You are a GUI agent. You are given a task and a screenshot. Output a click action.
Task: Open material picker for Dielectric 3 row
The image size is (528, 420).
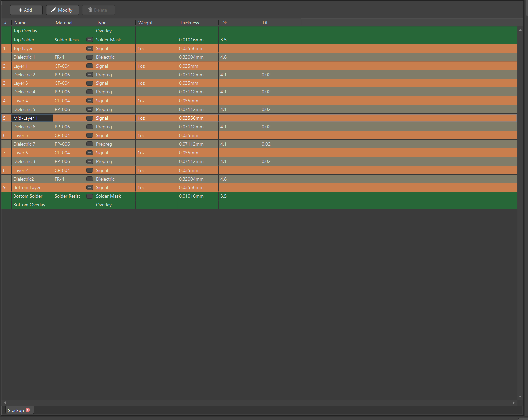click(x=90, y=161)
